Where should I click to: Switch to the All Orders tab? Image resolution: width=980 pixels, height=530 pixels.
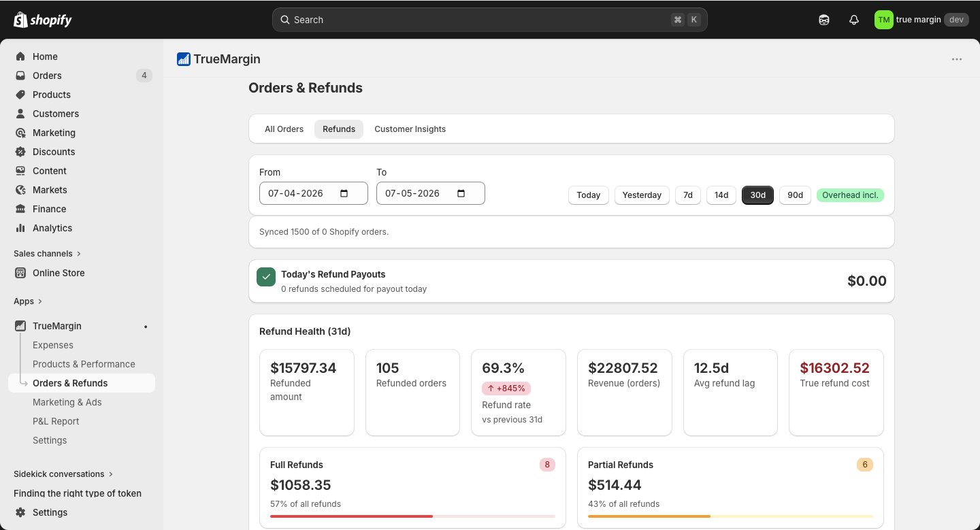tap(284, 129)
